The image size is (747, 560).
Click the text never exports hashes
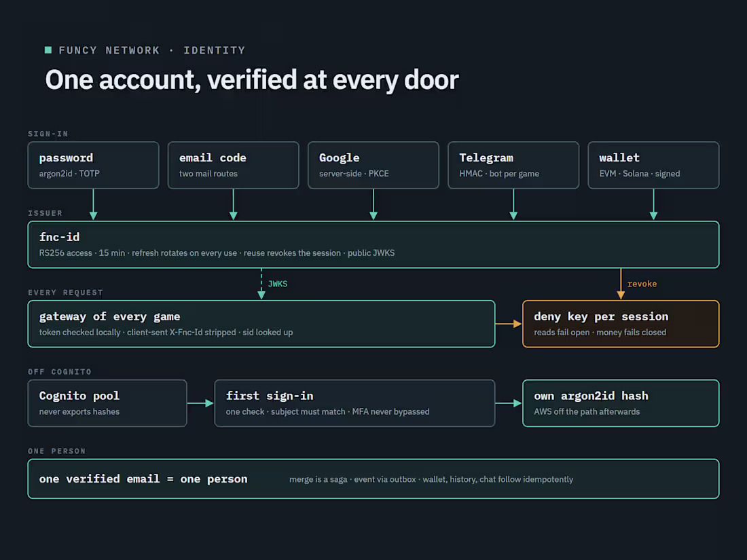79,412
